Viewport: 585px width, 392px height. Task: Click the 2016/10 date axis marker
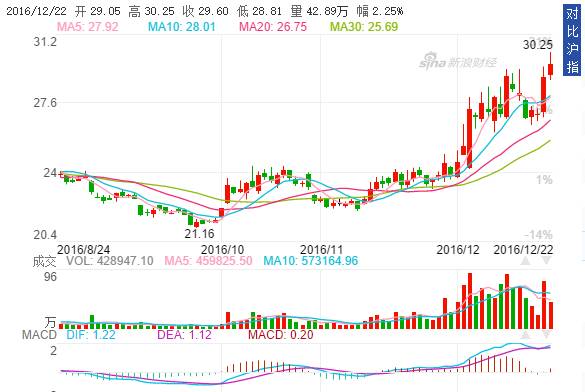coord(222,249)
